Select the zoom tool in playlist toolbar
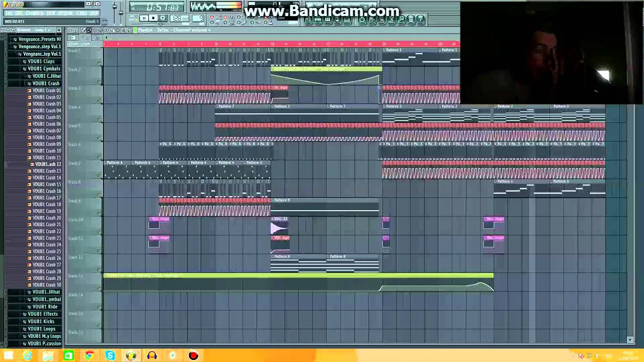The height and width of the screenshot is (362, 644). click(x=123, y=30)
